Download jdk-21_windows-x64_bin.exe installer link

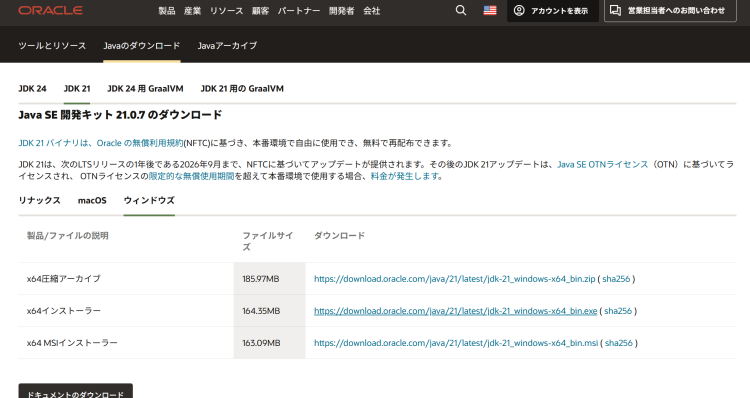coord(455,311)
